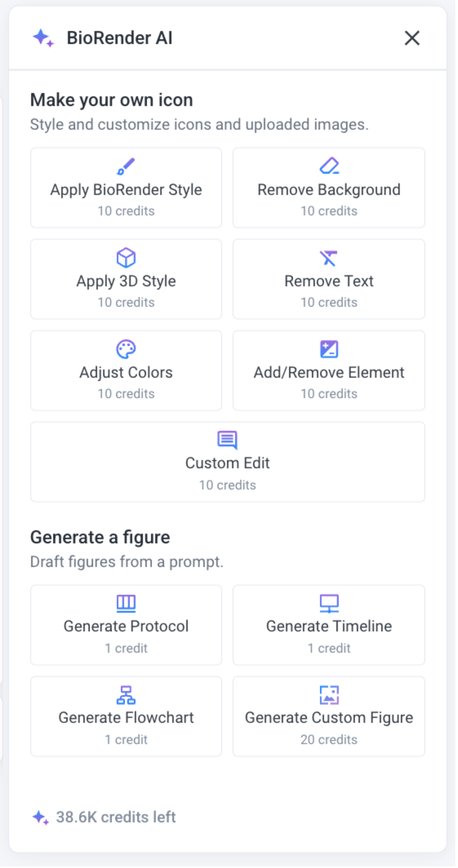
Task: Click the eraser icon for Remove Background
Action: tap(329, 166)
